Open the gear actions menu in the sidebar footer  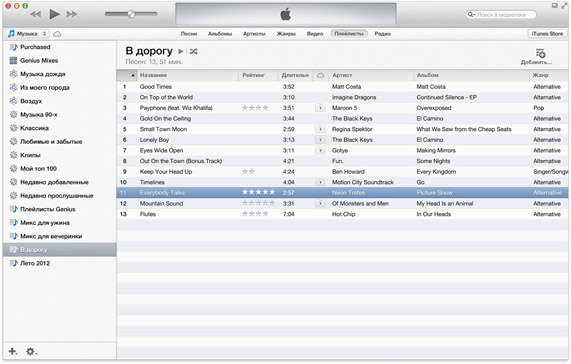[31, 351]
